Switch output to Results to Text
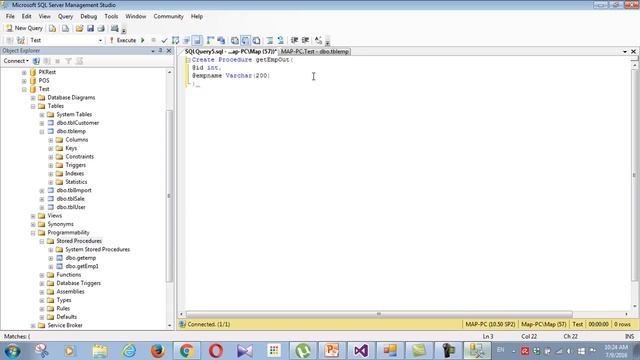The height and width of the screenshot is (360, 640). pyautogui.click(x=235, y=40)
